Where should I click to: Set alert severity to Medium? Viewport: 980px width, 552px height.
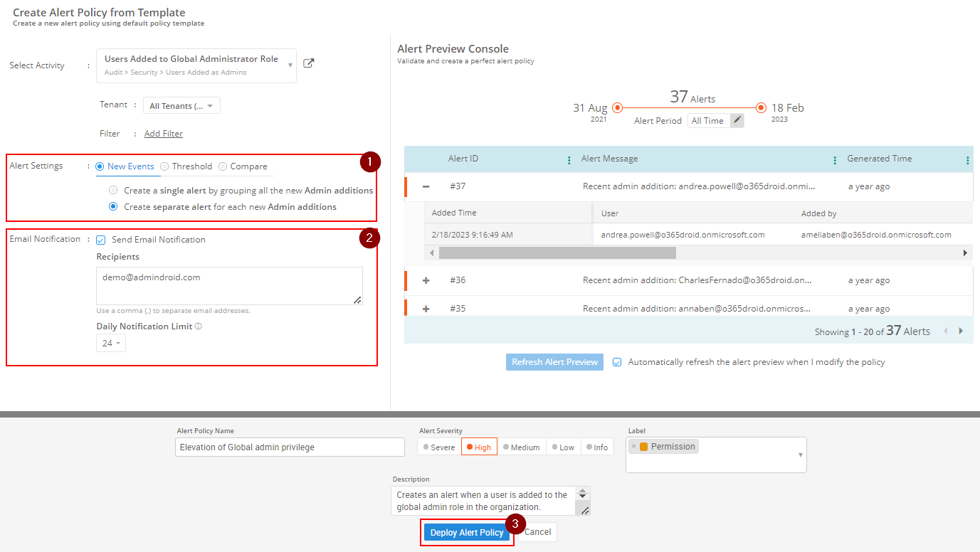pyautogui.click(x=521, y=447)
